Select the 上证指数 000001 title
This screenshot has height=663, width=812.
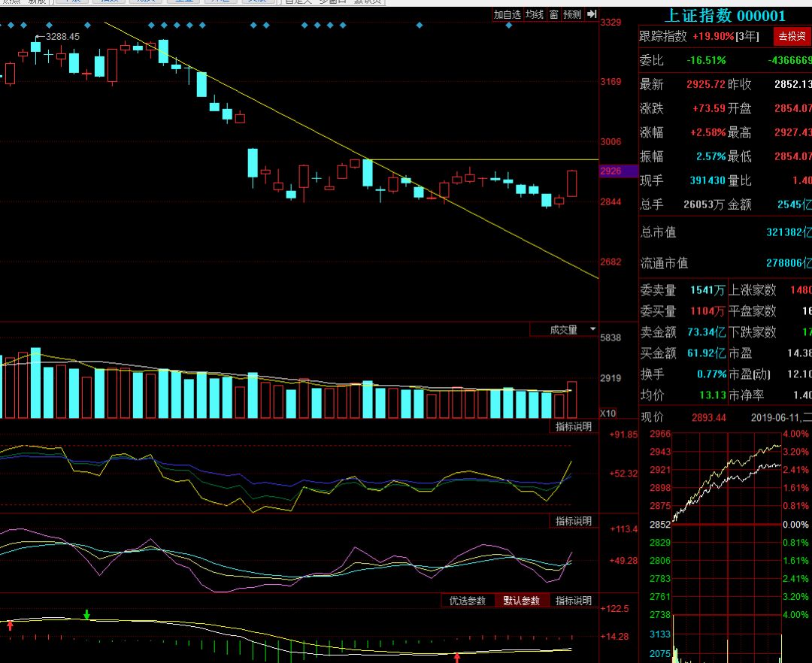point(725,16)
